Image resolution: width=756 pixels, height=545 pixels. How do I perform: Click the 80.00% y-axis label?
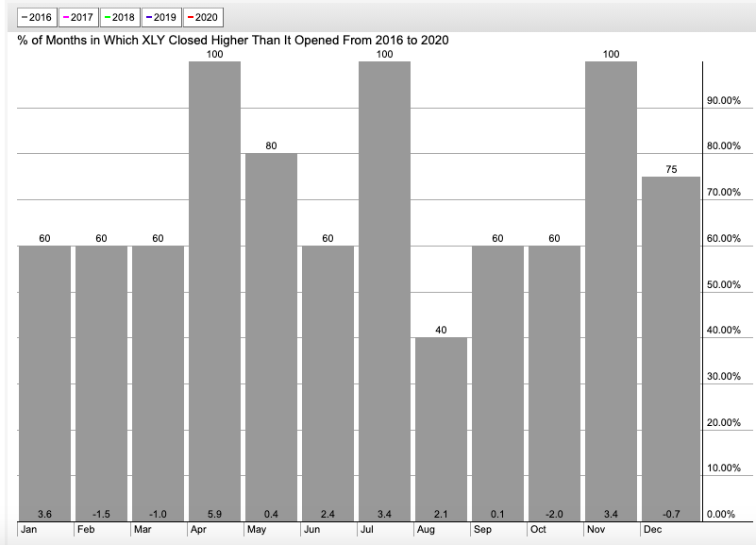pyautogui.click(x=724, y=145)
